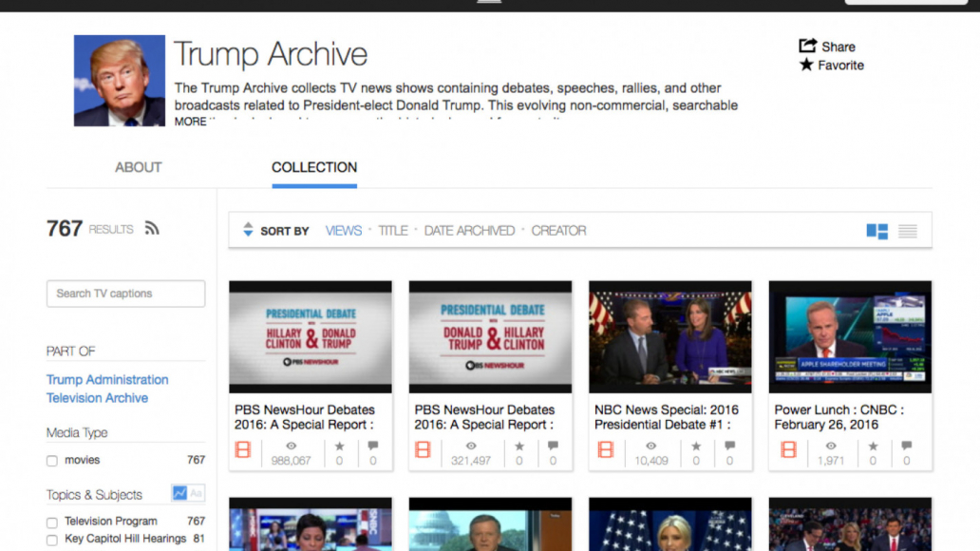Switch to tile grid view
The height and width of the screenshot is (551, 980).
coord(876,232)
